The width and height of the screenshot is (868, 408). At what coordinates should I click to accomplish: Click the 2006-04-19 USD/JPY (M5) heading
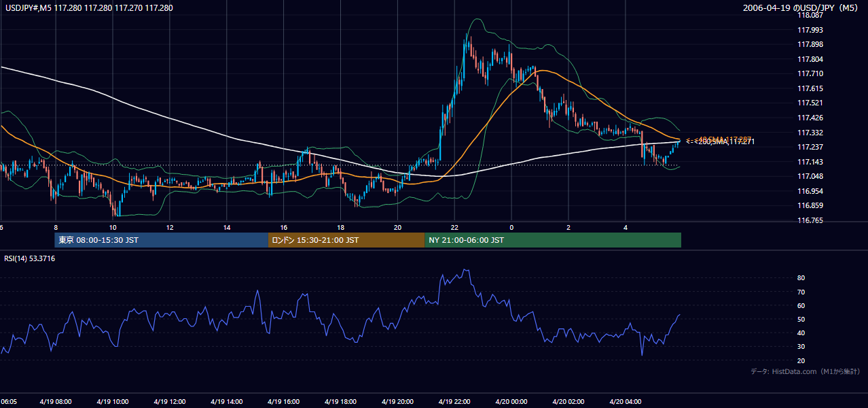point(801,8)
